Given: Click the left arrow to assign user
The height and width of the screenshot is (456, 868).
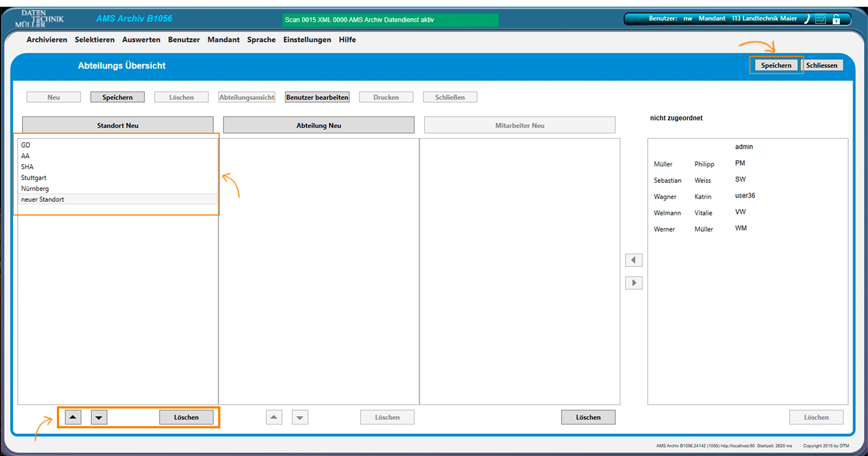Looking at the screenshot, I should [x=633, y=260].
